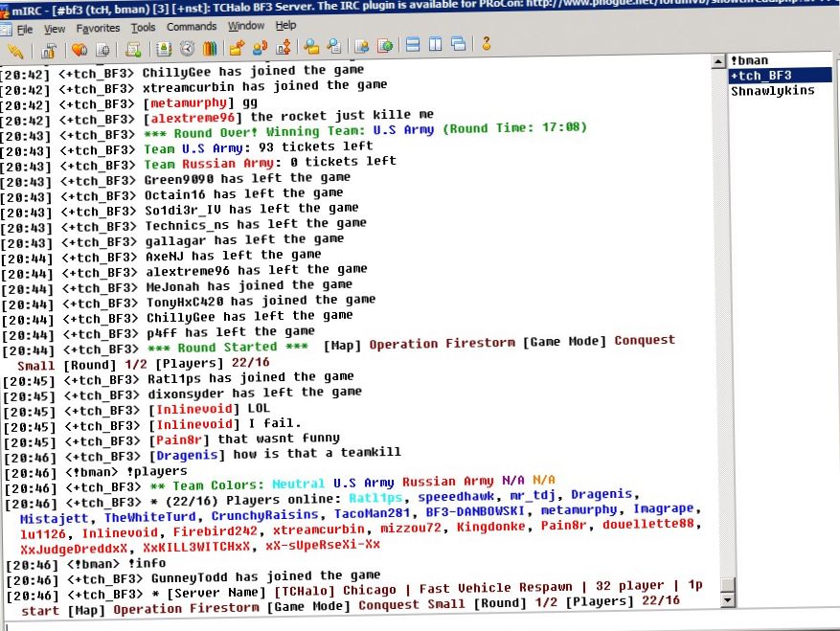Click the Cascade windows icon
The image size is (840, 631).
[459, 44]
